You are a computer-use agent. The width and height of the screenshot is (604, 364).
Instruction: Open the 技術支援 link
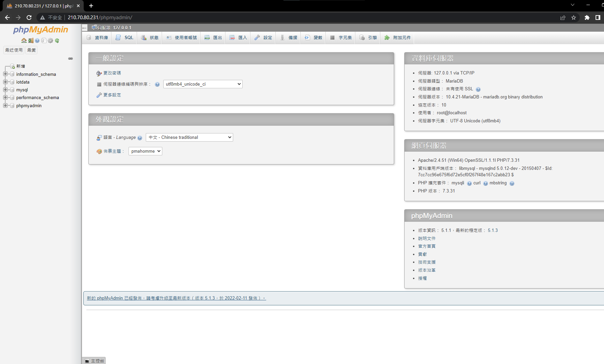[427, 262]
